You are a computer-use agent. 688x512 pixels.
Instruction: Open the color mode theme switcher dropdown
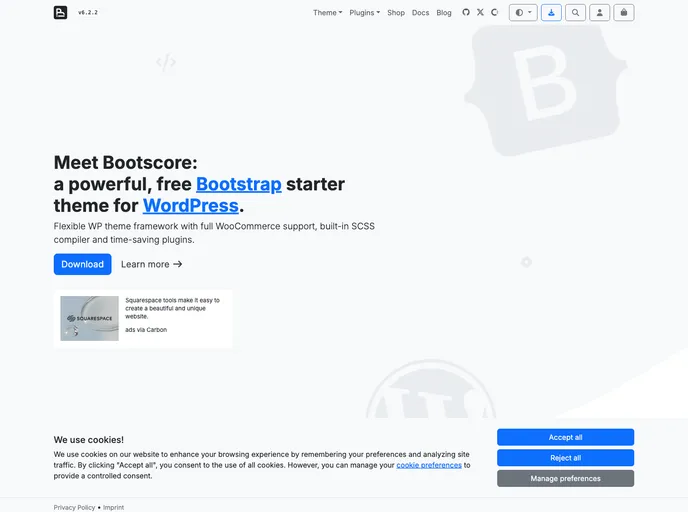tap(523, 13)
